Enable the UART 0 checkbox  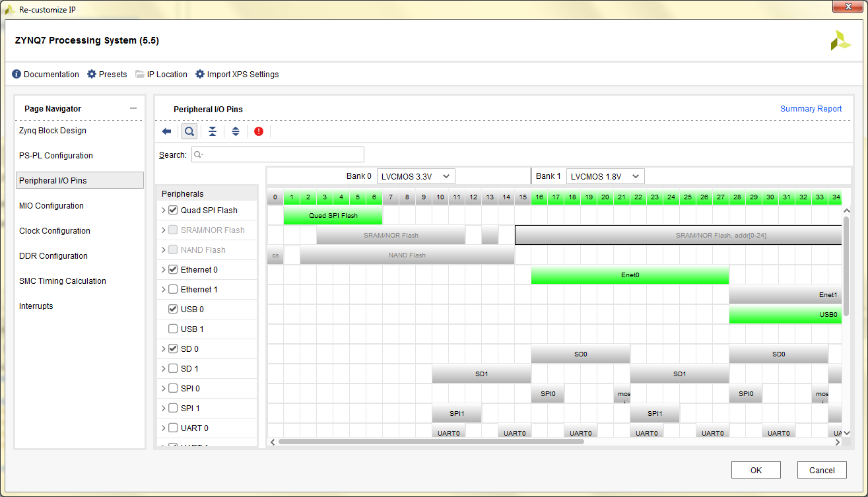(173, 428)
